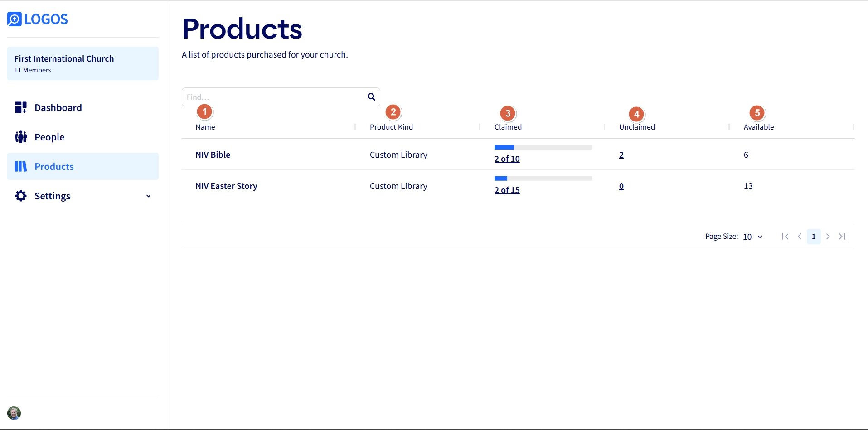Jump to last page arrow
This screenshot has width=868, height=430.
(842, 237)
